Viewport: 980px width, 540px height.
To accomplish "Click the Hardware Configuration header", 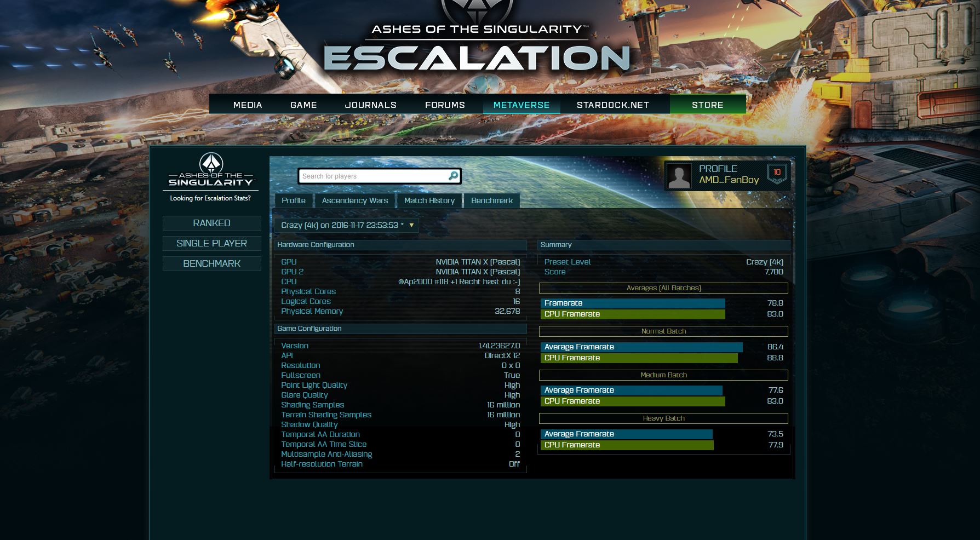I will [x=400, y=245].
